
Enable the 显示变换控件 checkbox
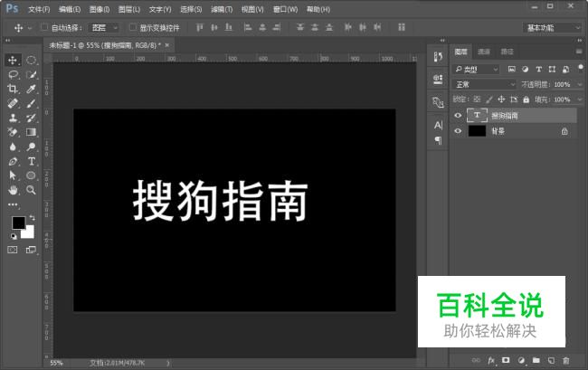point(133,27)
